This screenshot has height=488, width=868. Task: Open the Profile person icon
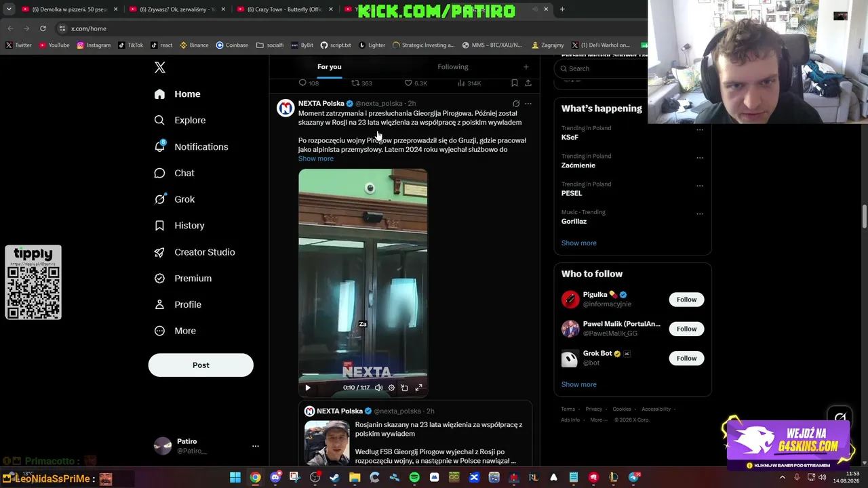(x=159, y=304)
